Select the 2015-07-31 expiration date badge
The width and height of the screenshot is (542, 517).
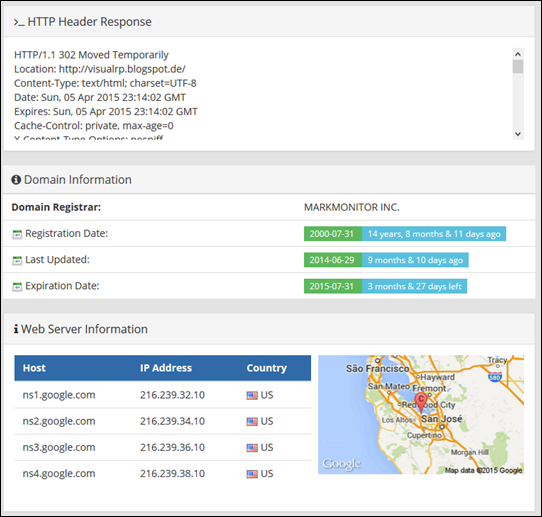pyautogui.click(x=333, y=286)
